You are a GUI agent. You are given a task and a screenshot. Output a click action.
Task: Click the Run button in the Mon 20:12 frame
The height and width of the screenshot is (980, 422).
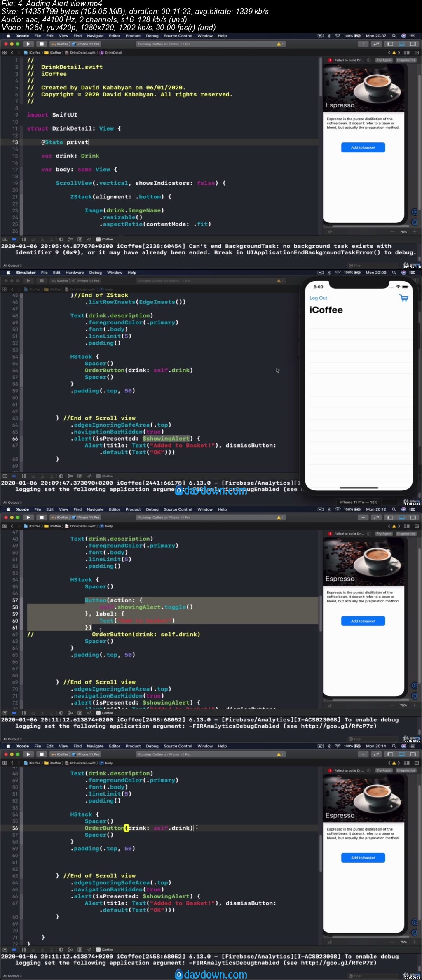click(x=28, y=518)
